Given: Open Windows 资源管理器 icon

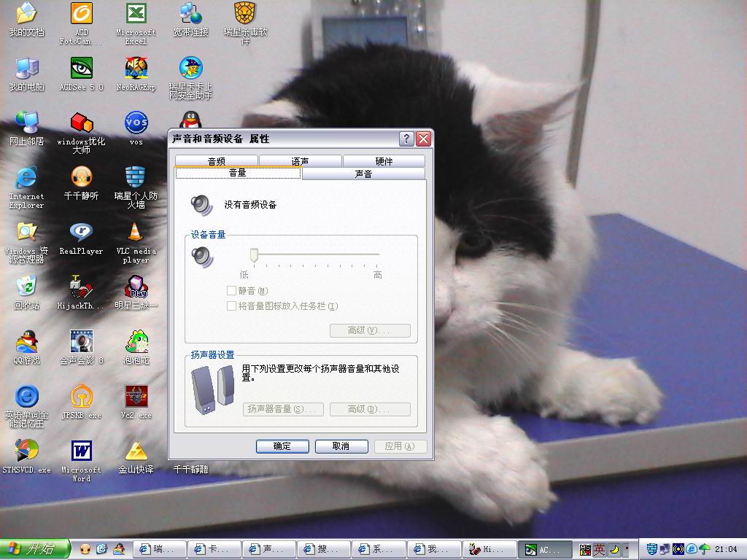Looking at the screenshot, I should tap(27, 243).
